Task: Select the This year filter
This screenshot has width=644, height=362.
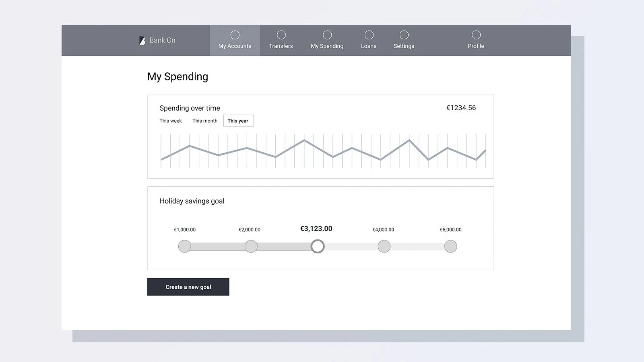Action: coord(238,121)
